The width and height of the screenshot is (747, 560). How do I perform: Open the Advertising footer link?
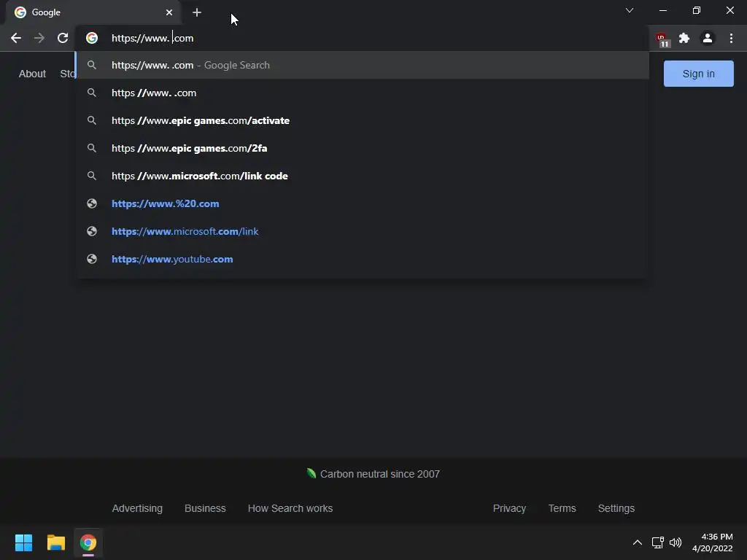coord(137,508)
